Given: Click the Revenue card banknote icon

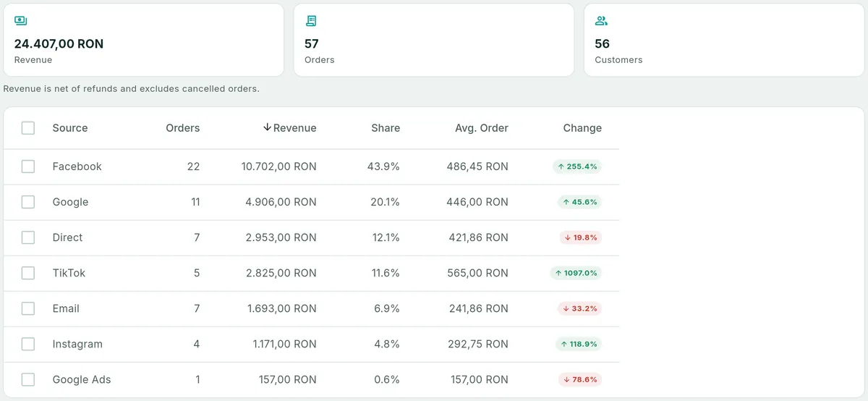Looking at the screenshot, I should 21,21.
